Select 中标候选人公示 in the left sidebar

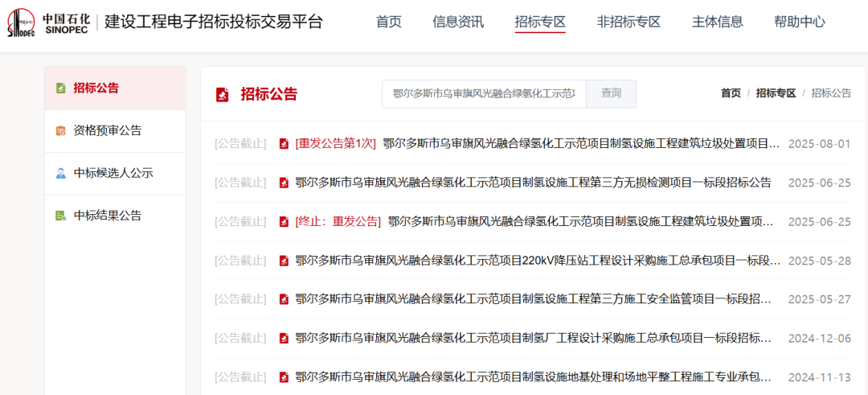(x=115, y=174)
